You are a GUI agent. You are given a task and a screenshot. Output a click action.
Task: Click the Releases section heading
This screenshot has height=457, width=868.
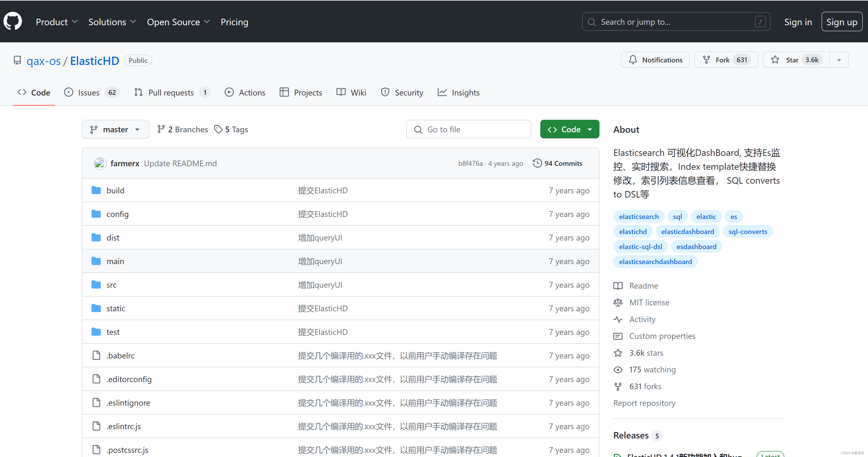[631, 435]
